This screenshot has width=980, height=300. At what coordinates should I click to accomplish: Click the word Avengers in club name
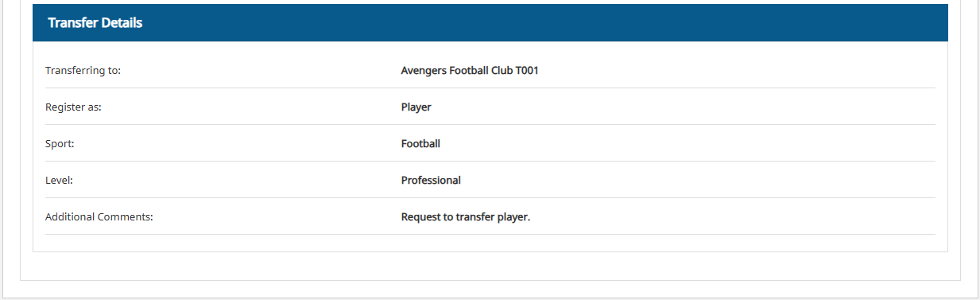click(424, 71)
